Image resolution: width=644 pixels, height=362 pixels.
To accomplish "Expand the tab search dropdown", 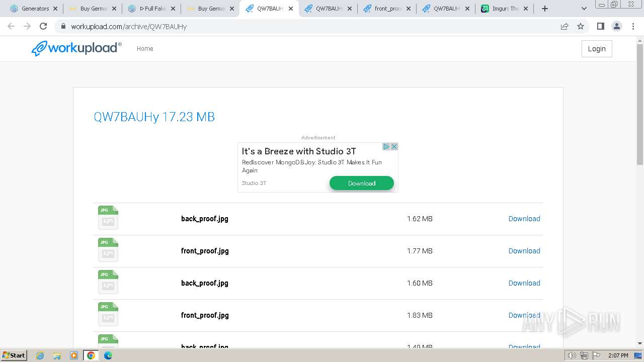I will pyautogui.click(x=584, y=9).
